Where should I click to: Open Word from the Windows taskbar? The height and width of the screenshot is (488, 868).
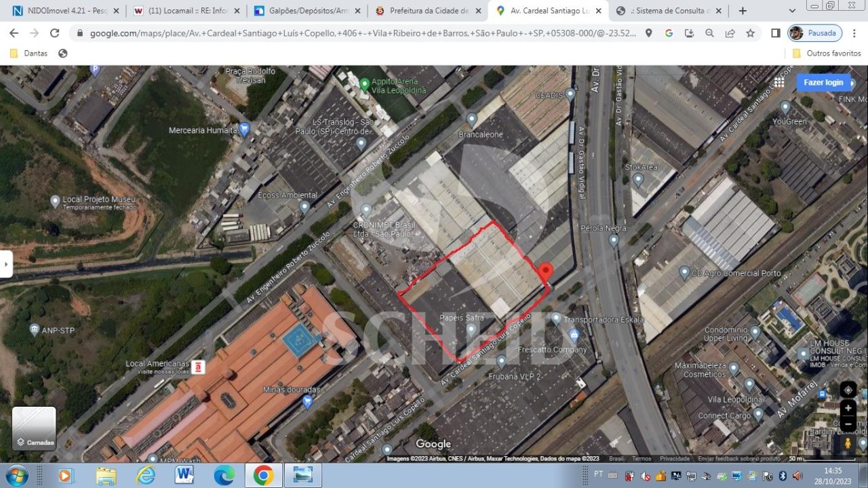tap(184, 475)
